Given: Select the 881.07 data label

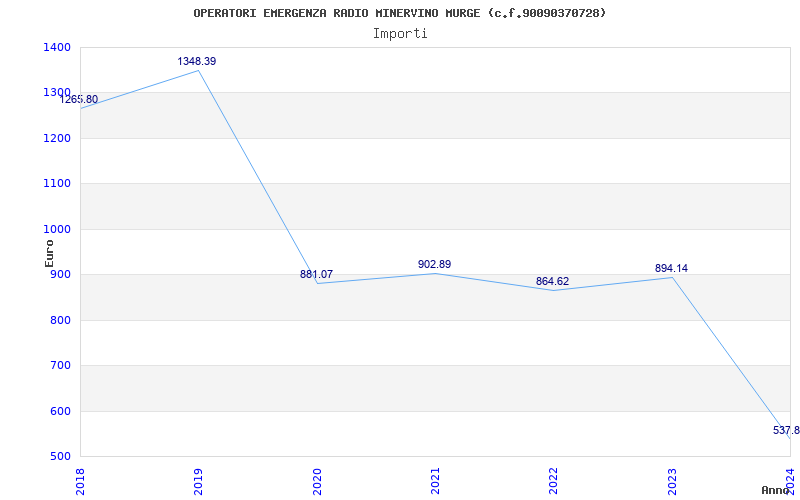Looking at the screenshot, I should 316,274.
